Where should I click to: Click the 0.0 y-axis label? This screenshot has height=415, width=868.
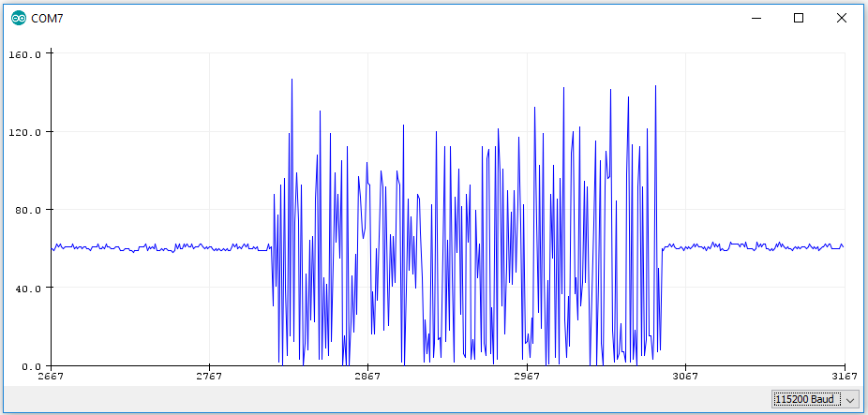point(30,365)
